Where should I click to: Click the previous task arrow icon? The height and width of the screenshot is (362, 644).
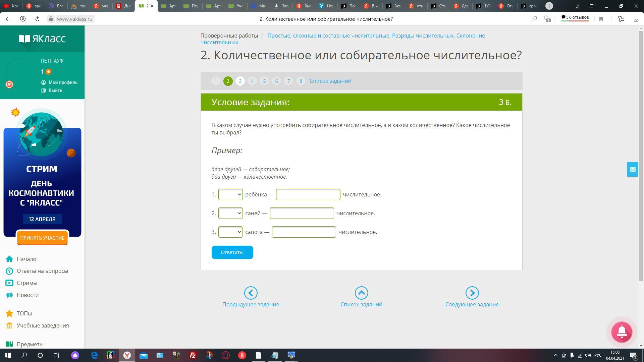click(x=251, y=293)
